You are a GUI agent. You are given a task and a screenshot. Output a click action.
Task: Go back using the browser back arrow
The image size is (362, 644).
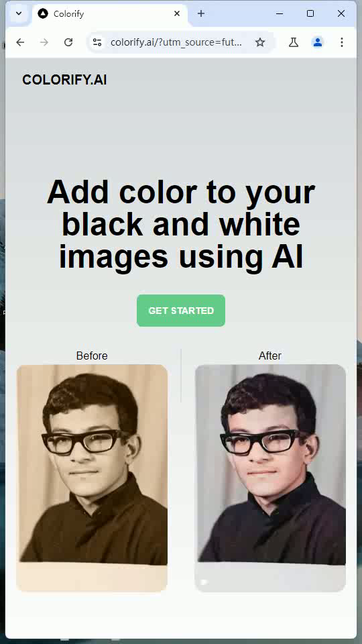(20, 42)
